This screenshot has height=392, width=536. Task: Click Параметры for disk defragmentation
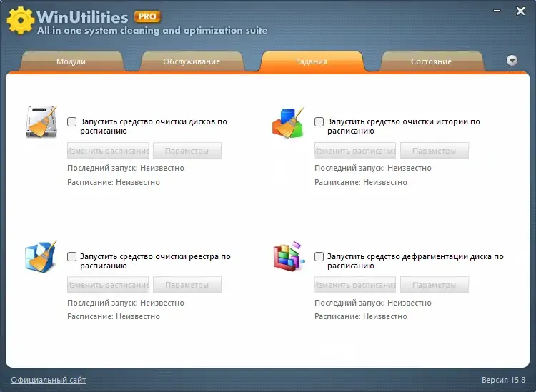point(434,285)
